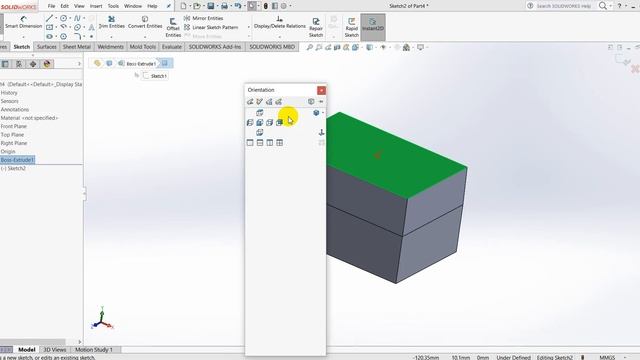This screenshot has height=360, width=640.
Task: Click the Save icon in the toolbar
Action: 211,6
